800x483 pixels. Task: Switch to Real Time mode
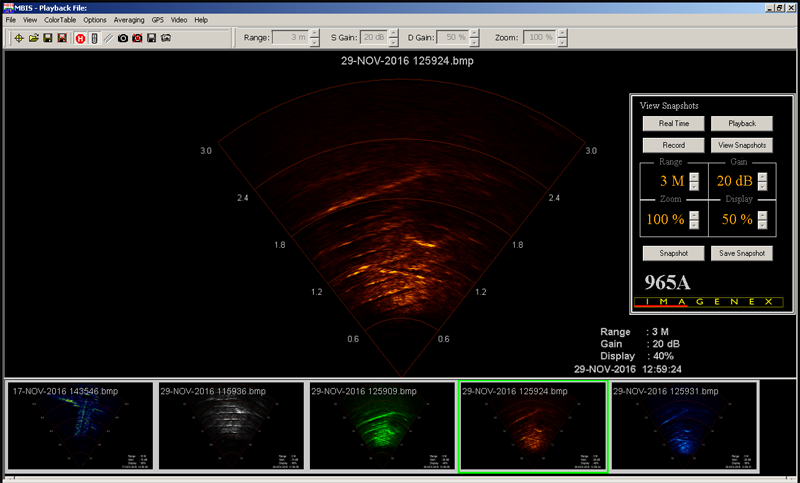click(x=673, y=123)
